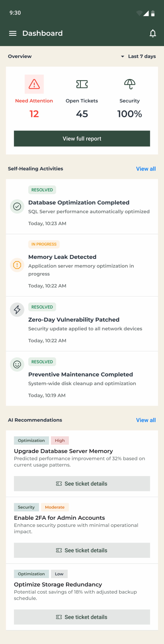This screenshot has width=164, height=644.
Task: Tap the Zero-Day Vulnerability lightning icon
Action: (x=17, y=310)
